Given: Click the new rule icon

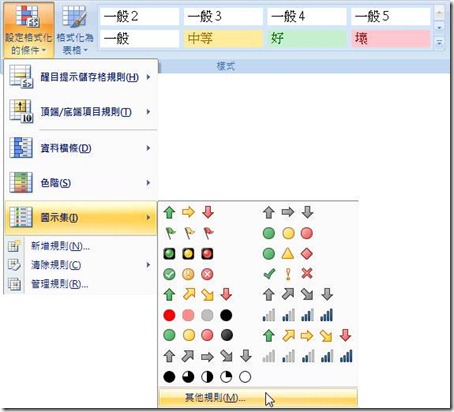Looking at the screenshot, I should pos(14,246).
